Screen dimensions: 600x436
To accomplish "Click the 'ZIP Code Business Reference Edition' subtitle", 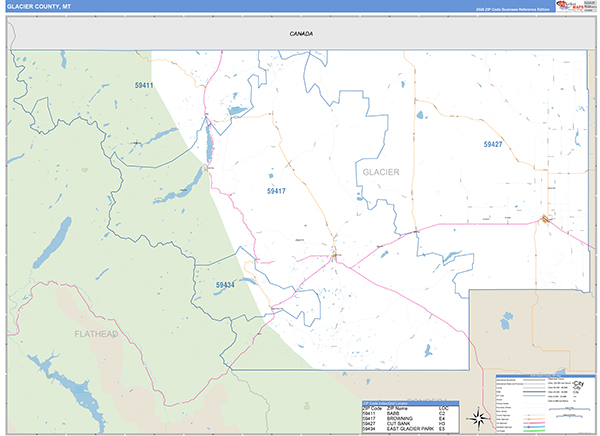I will [x=513, y=9].
